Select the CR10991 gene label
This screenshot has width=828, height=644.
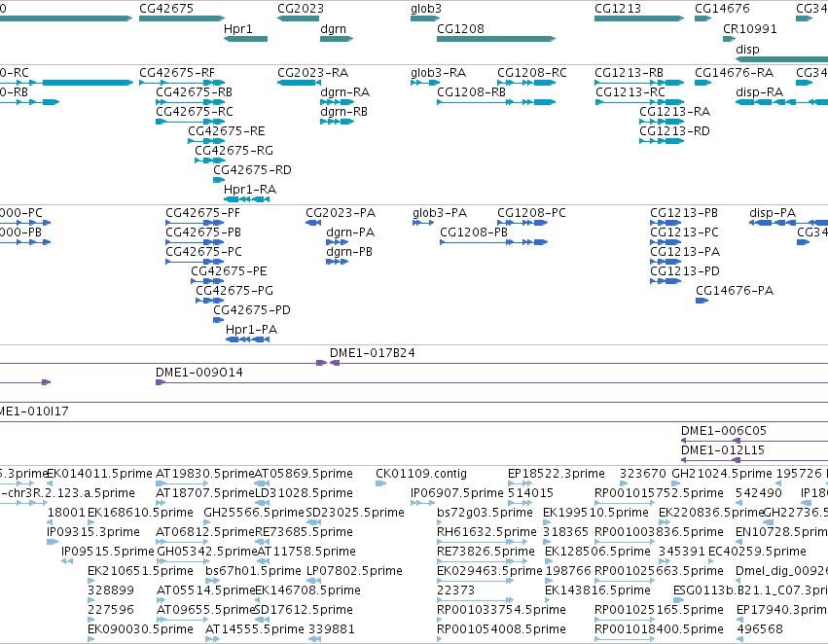pos(750,28)
